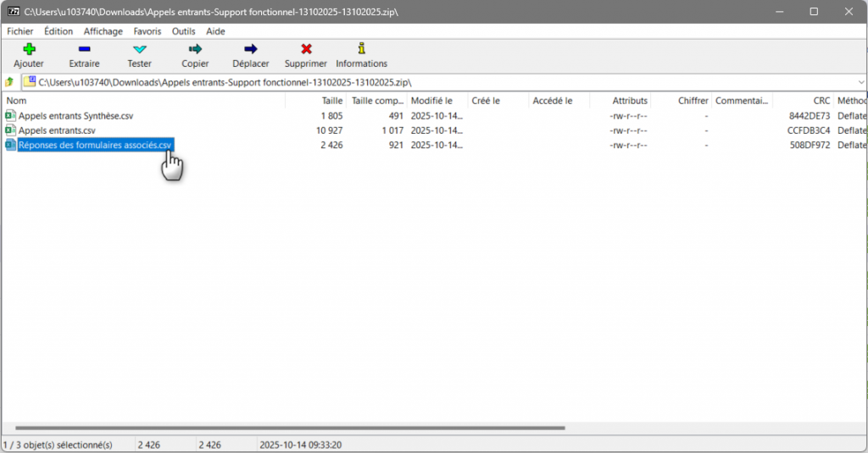Open the Affichage menu
The width and height of the screenshot is (868, 453).
click(x=103, y=31)
